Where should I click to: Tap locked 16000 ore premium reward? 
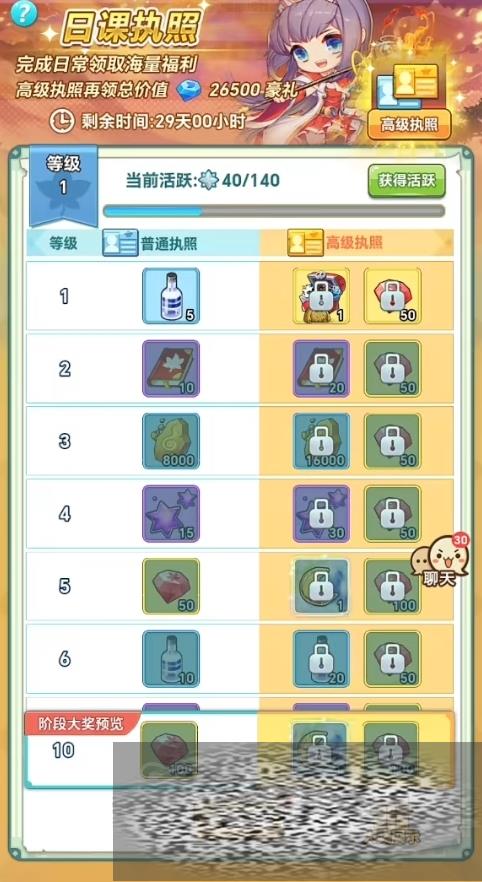[x=321, y=441]
